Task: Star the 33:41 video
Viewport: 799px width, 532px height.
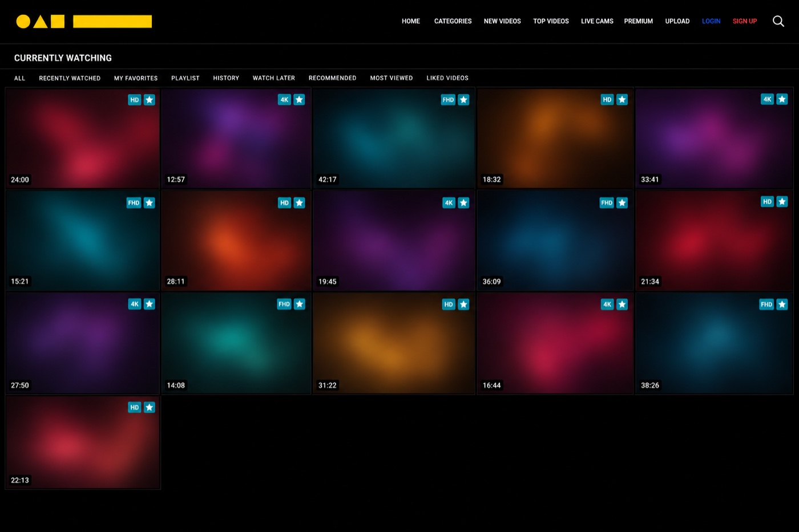Action: tap(782, 99)
